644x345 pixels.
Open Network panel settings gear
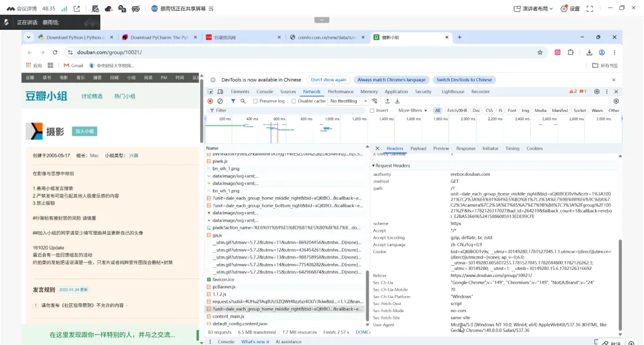tap(616, 101)
